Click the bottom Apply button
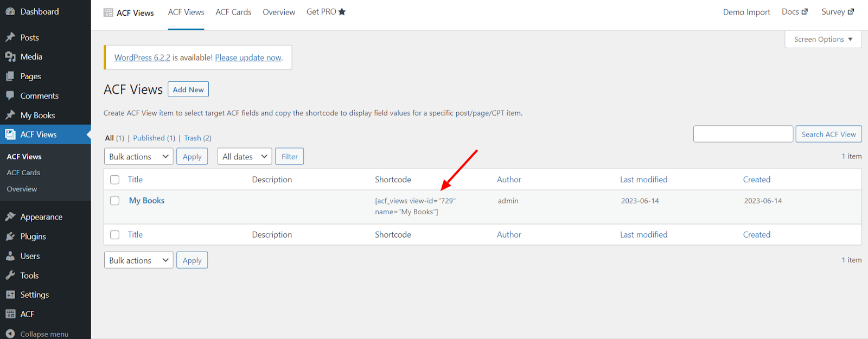 coord(192,260)
